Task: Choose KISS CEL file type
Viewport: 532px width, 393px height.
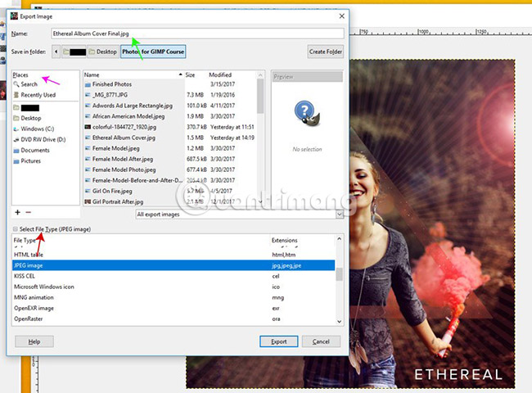Action: point(174,276)
